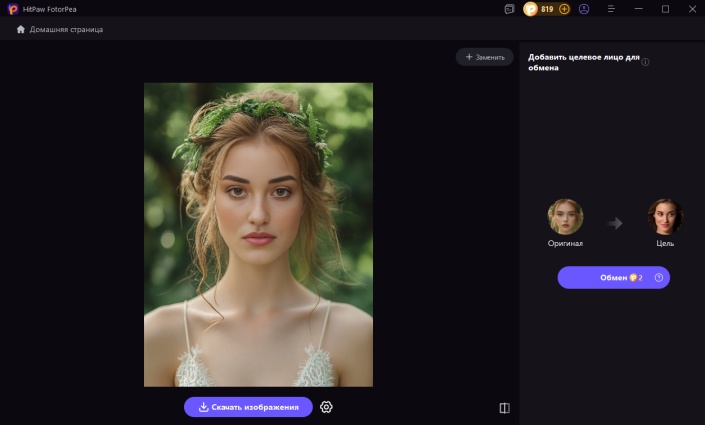Click the Добавить целевое лицо для обмена heading
Image resolution: width=705 pixels, height=425 pixels.
pos(584,63)
